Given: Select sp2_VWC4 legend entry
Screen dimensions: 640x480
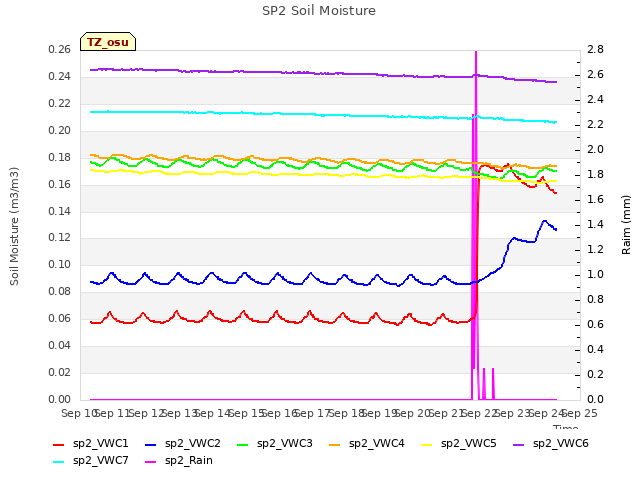Looking at the screenshot, I should coord(367,443).
